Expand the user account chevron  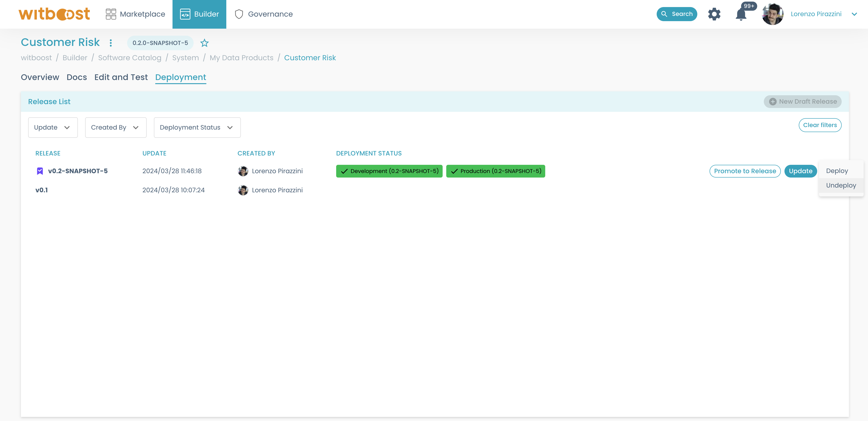(x=855, y=14)
